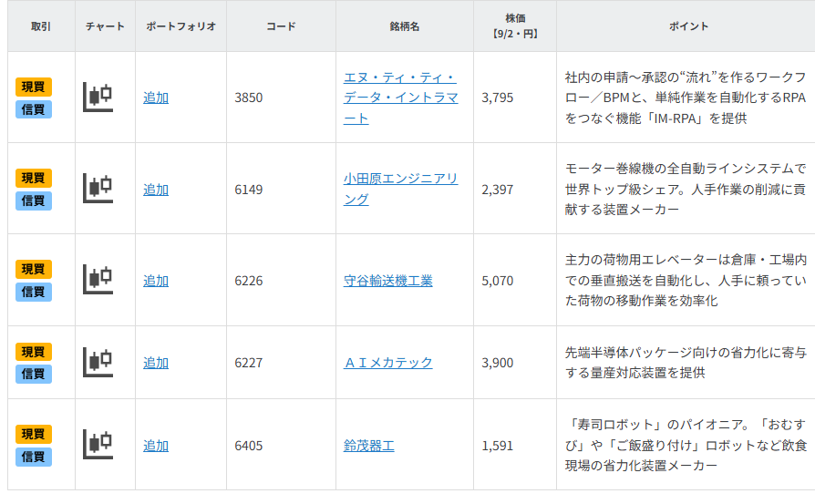
Task: Open 小田原エンジニアリング stock link
Action: pos(401,189)
